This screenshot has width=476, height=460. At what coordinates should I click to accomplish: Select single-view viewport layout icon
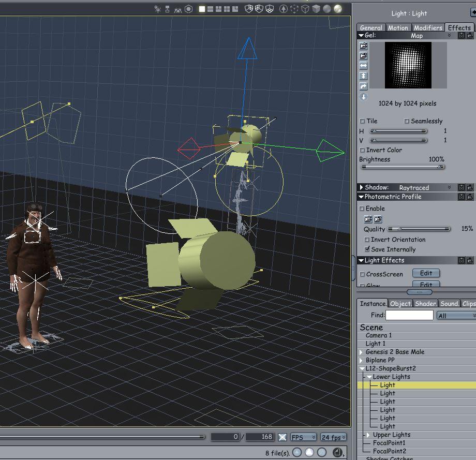click(x=202, y=9)
